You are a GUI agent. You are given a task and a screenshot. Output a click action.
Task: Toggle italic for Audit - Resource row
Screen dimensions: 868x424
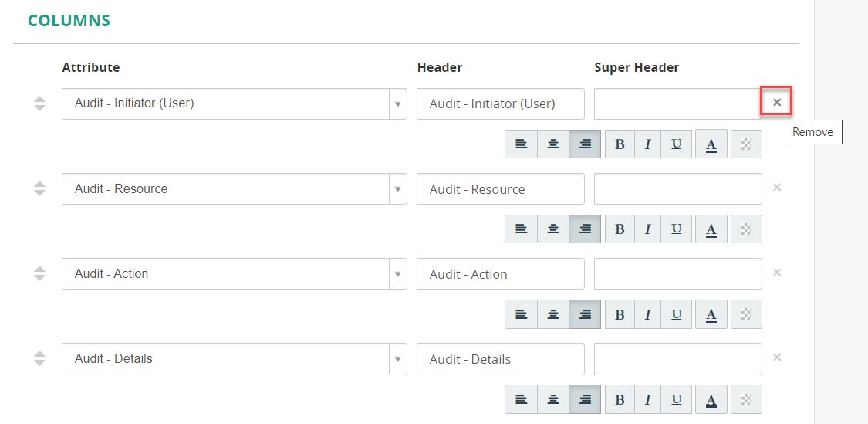click(647, 229)
